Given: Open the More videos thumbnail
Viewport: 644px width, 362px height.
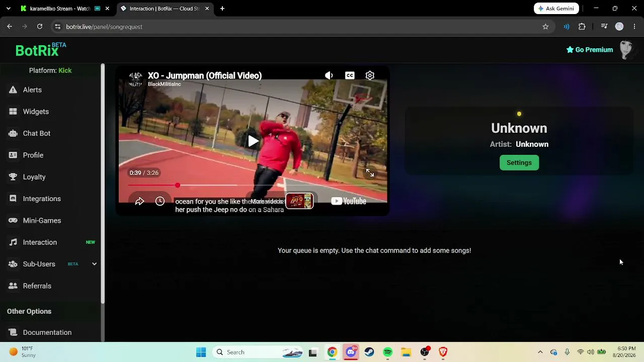Looking at the screenshot, I should point(299,201).
